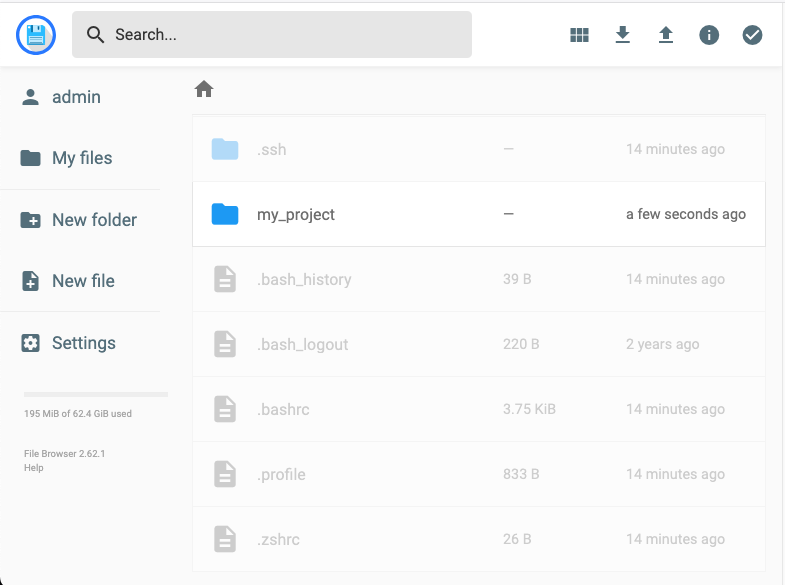Image resolution: width=785 pixels, height=585 pixels.
Task: Click the storage usage progress bar
Action: coord(96,395)
